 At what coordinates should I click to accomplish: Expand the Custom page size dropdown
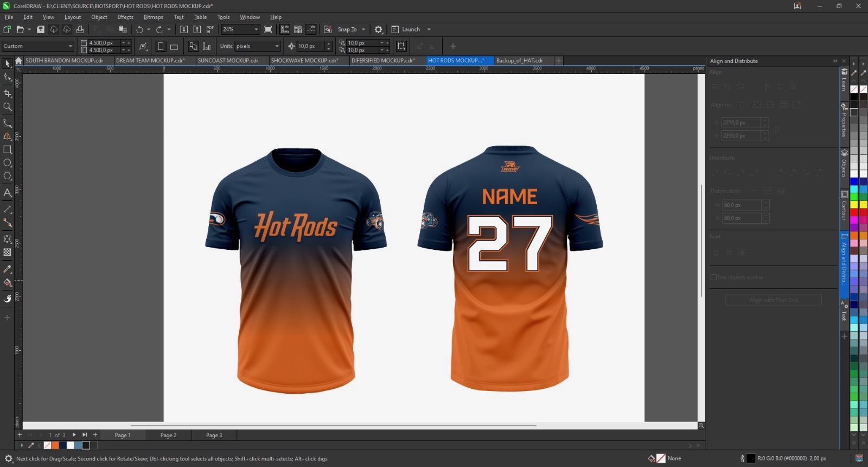coord(70,46)
